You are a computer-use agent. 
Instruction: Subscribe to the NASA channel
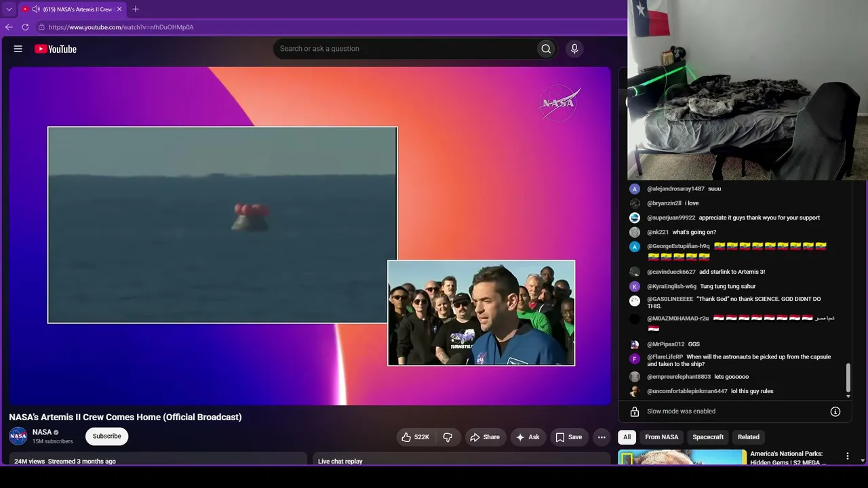click(106, 436)
